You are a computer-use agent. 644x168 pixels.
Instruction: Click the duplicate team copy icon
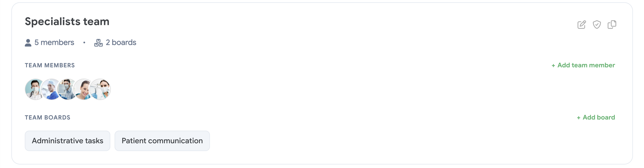pos(612,25)
